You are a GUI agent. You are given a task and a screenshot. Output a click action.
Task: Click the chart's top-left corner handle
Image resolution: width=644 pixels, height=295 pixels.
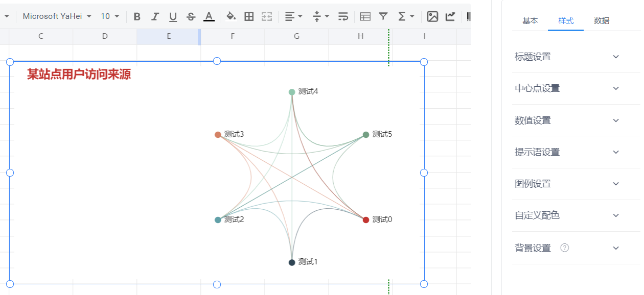pyautogui.click(x=10, y=62)
